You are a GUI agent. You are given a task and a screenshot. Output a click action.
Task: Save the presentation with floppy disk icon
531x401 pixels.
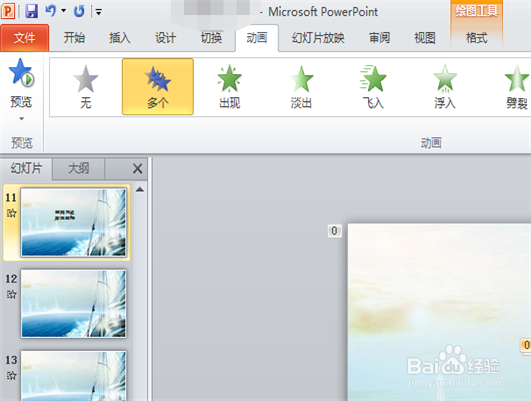31,11
